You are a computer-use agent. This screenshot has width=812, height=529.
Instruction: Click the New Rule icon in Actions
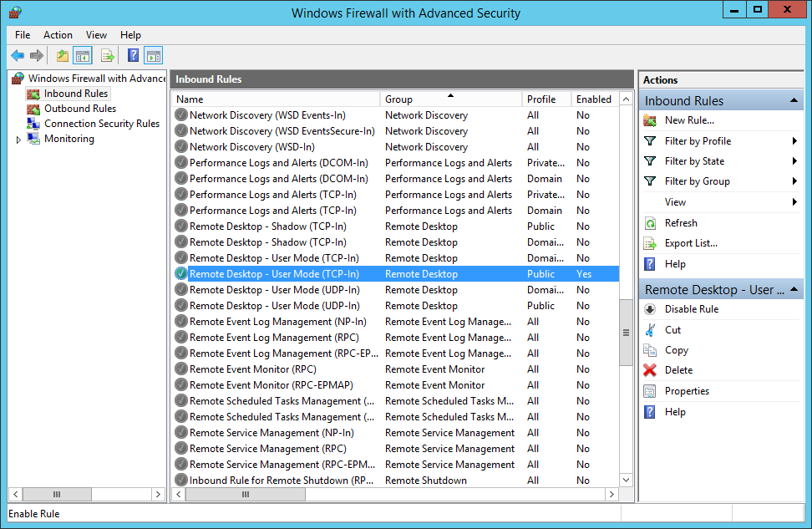650,120
